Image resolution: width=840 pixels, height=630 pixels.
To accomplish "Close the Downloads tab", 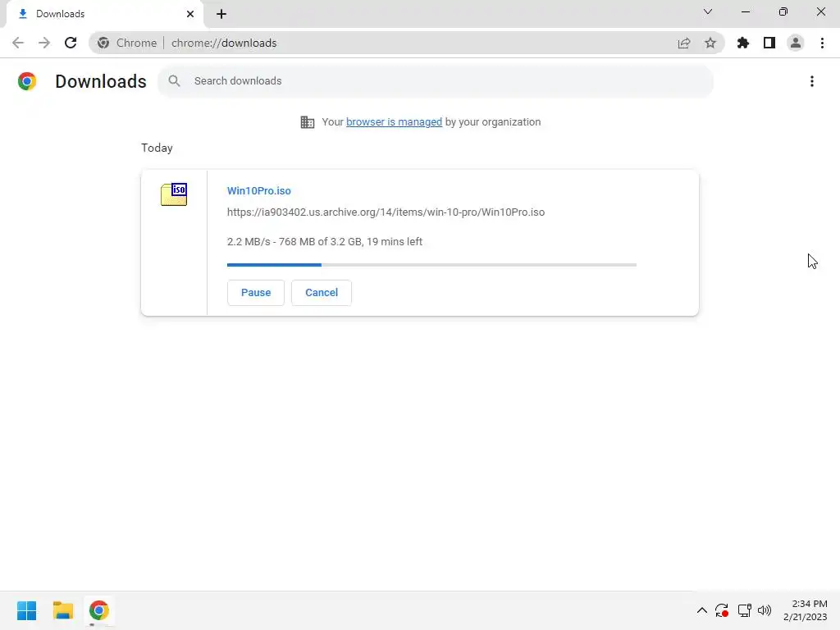I will point(190,14).
